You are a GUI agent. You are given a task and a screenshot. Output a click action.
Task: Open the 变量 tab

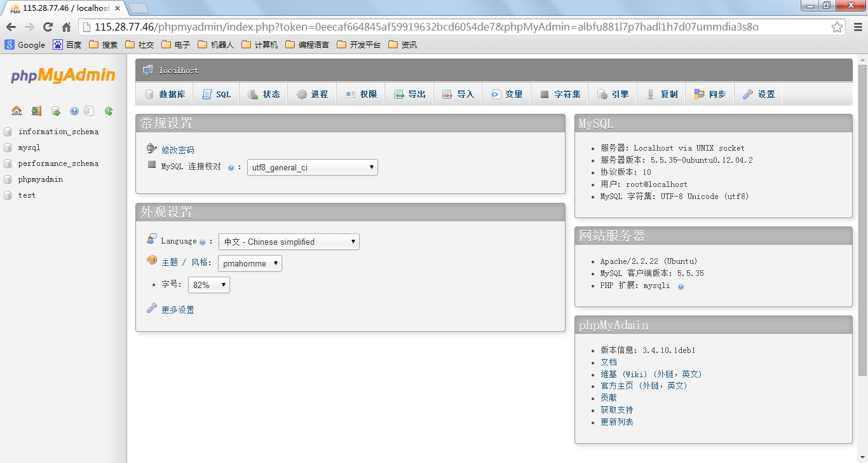(506, 94)
